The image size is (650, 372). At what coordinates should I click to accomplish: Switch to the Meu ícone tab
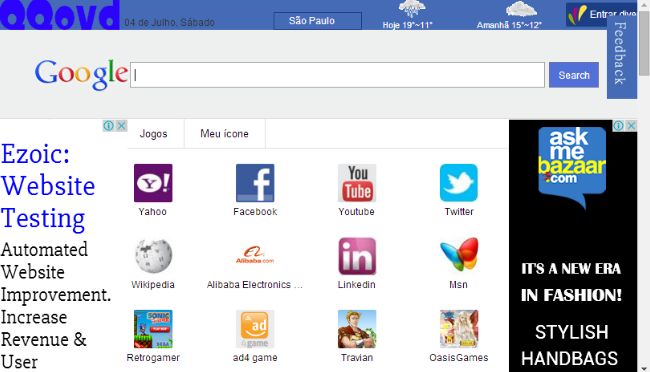pos(224,134)
